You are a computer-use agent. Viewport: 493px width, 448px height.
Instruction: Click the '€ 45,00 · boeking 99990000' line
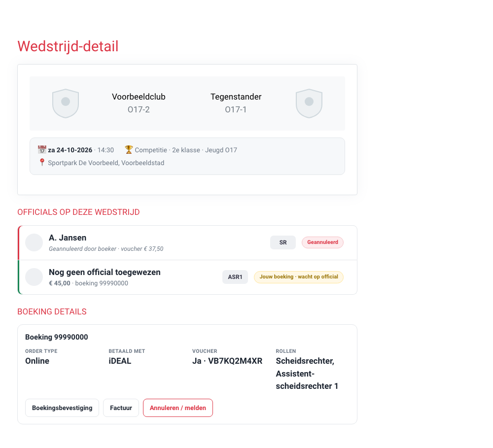tap(88, 283)
